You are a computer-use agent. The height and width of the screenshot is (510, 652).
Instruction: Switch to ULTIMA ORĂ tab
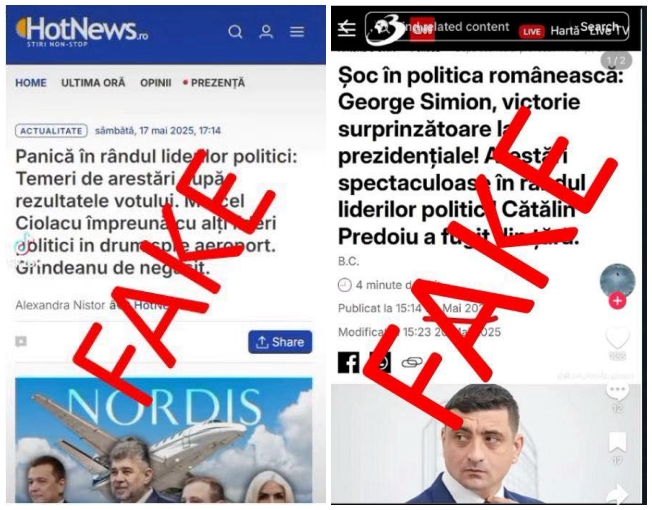click(x=93, y=83)
